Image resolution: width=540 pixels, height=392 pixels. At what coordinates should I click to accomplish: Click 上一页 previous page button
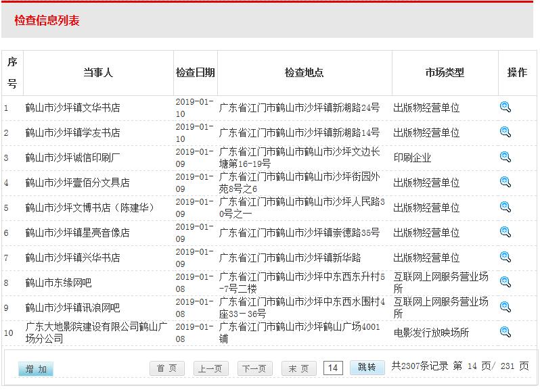210,368
